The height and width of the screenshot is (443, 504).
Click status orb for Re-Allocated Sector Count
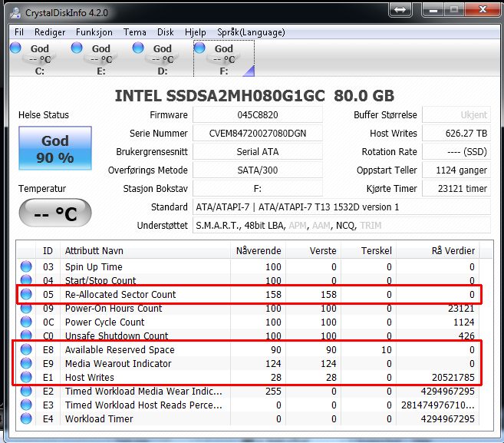coord(26,294)
